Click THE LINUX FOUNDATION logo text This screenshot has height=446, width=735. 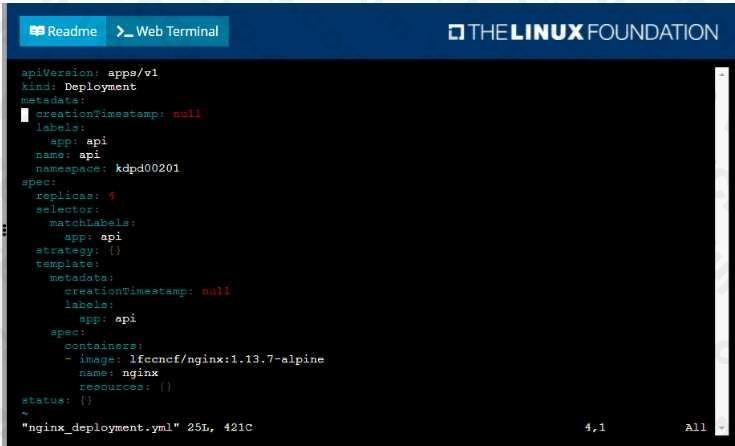(593, 32)
